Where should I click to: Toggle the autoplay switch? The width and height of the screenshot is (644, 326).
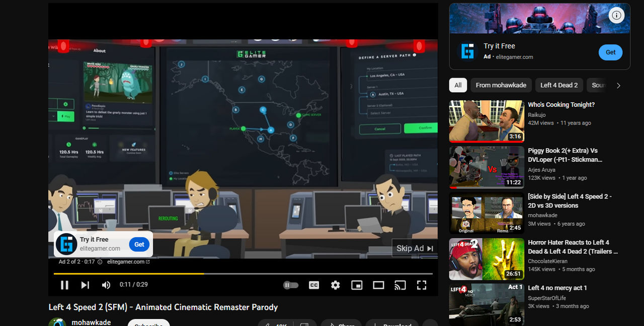291,285
